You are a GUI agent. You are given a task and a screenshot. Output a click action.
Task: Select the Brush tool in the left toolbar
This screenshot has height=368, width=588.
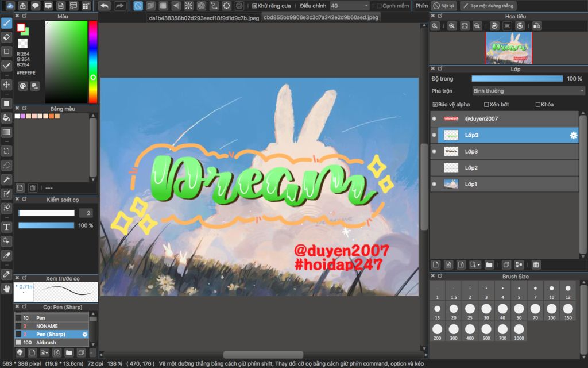click(x=6, y=23)
